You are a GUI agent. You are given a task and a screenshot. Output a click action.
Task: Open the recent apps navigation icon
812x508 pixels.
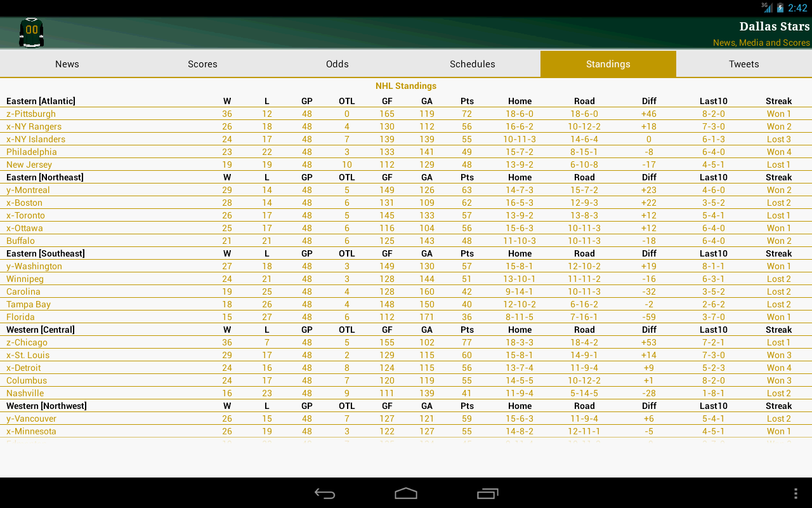pos(488,493)
